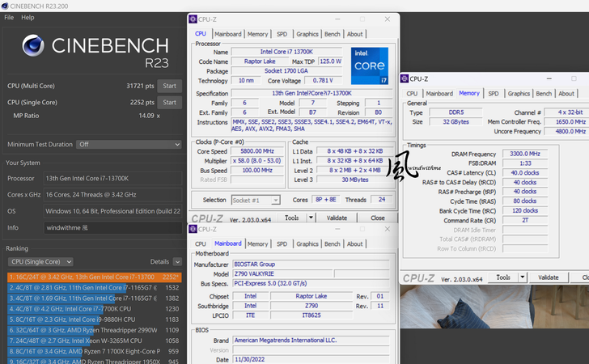This screenshot has width=589, height=364.
Task: Open the Minimum Test Duration dropdown
Action: click(x=128, y=145)
